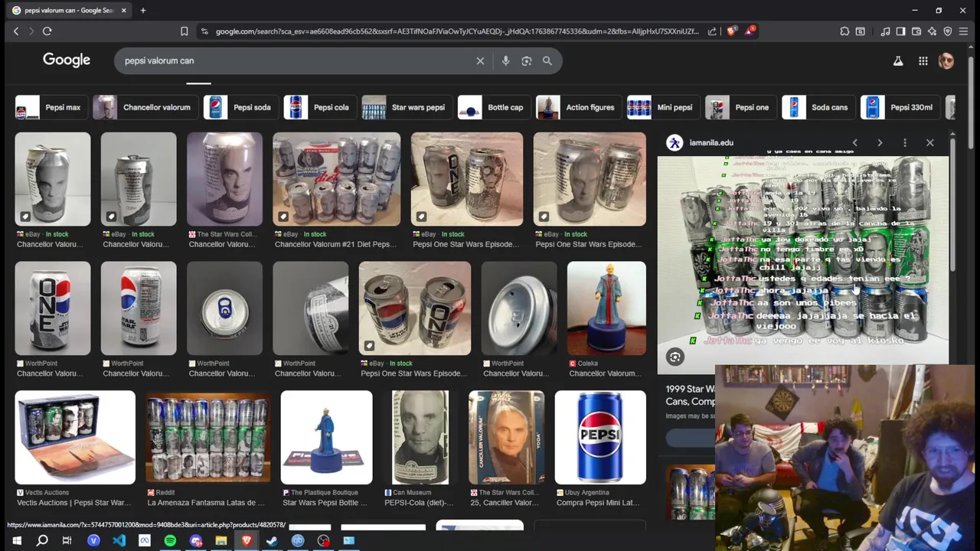Image resolution: width=980 pixels, height=551 pixels.
Task: Show the previous image in the preview panel
Action: (855, 142)
